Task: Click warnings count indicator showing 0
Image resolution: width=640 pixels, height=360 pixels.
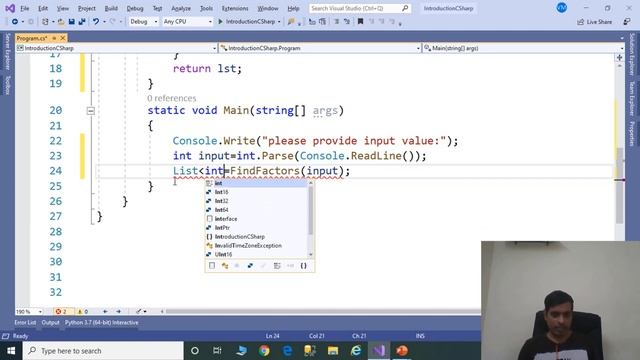Action: pos(82,311)
